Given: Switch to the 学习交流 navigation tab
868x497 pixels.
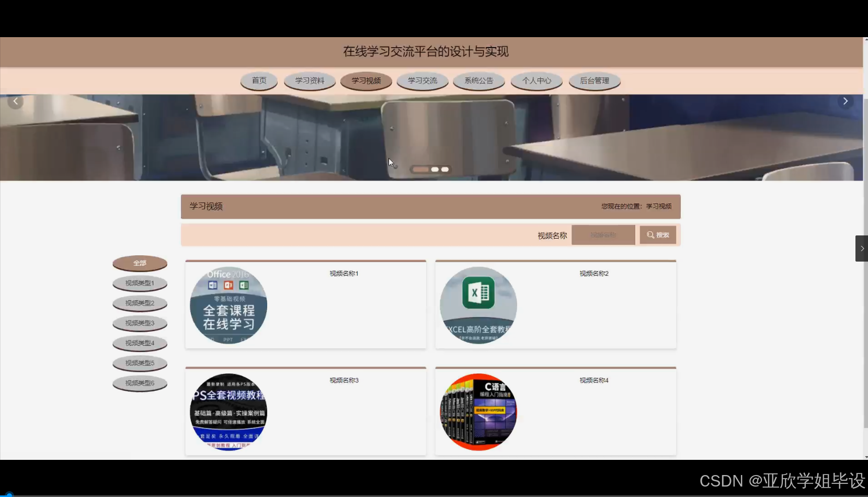Looking at the screenshot, I should (x=422, y=81).
